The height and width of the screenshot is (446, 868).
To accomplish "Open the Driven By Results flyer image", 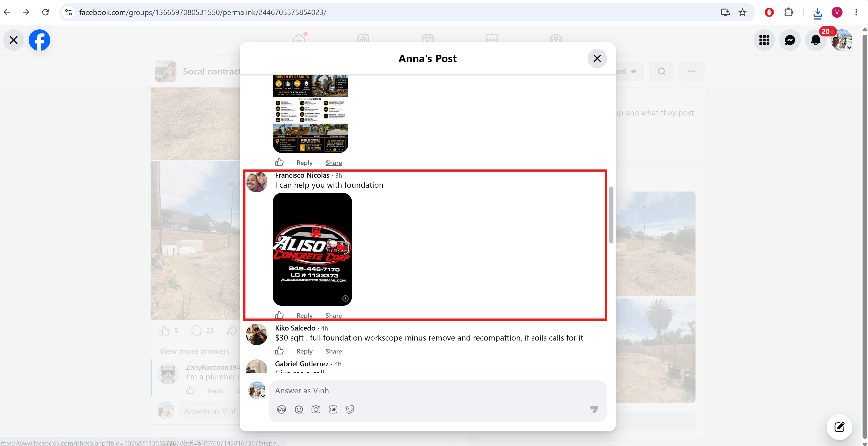I will pos(310,114).
